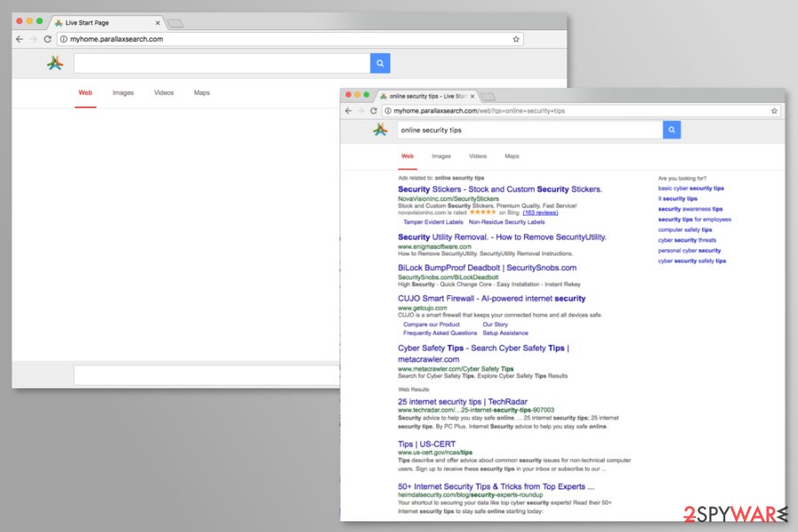The image size is (798, 532).
Task: Click the back window address bar showing myhome.parallaxsearch.com
Action: click(x=290, y=39)
